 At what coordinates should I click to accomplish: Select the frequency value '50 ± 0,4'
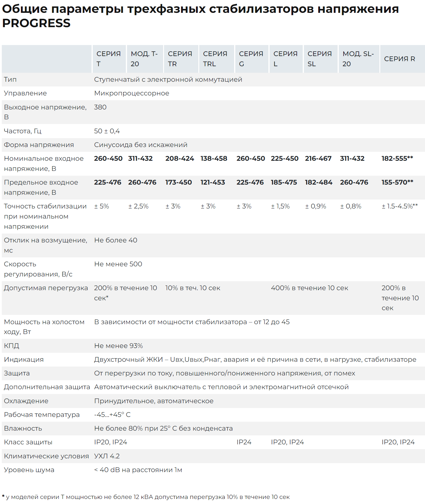107,131
